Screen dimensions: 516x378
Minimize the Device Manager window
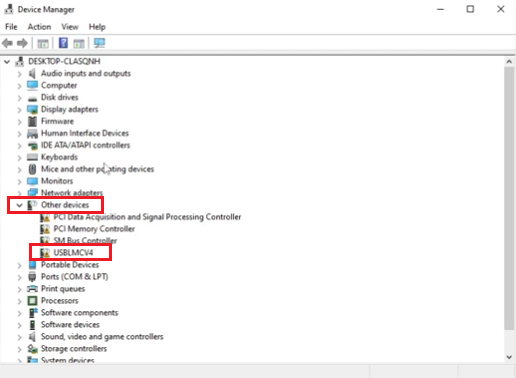coord(440,9)
